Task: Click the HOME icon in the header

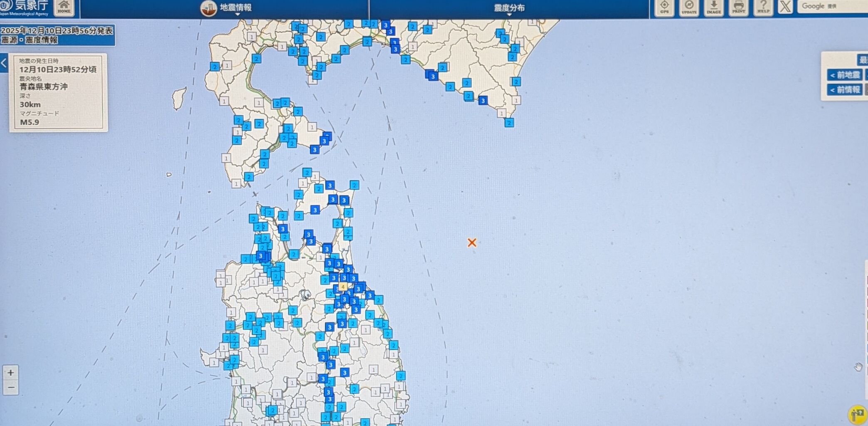Action: click(64, 8)
